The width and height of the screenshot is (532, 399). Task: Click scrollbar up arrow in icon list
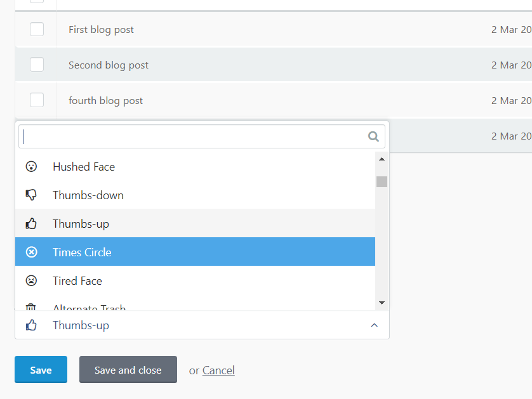382,159
